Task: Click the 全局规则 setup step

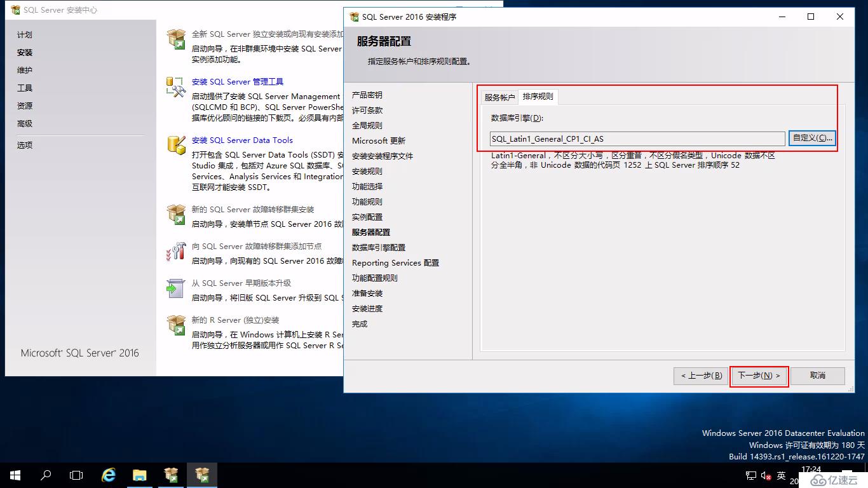Action: pyautogui.click(x=367, y=126)
